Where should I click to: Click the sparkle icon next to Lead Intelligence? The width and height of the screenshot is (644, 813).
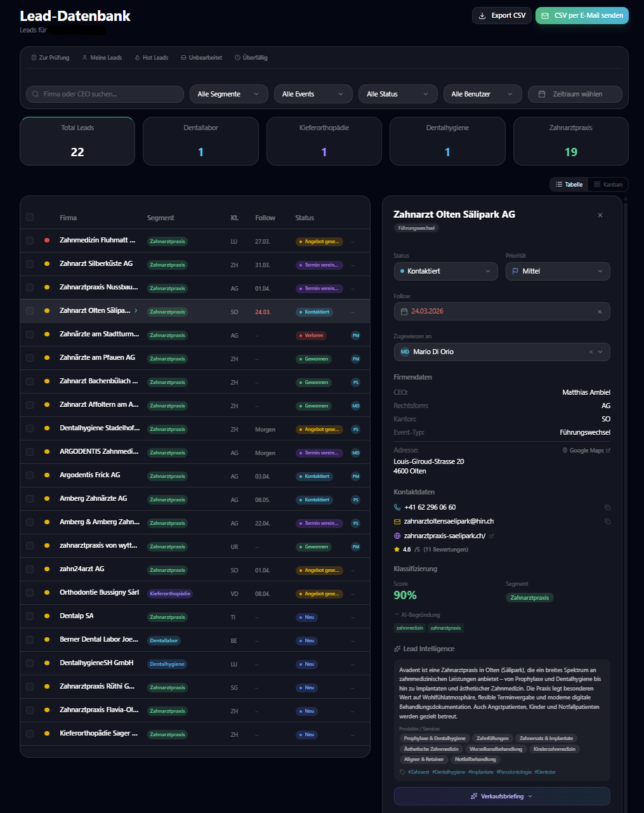[397, 649]
